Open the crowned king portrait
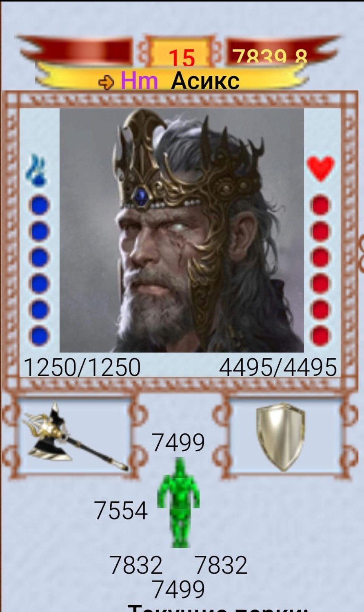This screenshot has height=612, width=364. click(182, 230)
